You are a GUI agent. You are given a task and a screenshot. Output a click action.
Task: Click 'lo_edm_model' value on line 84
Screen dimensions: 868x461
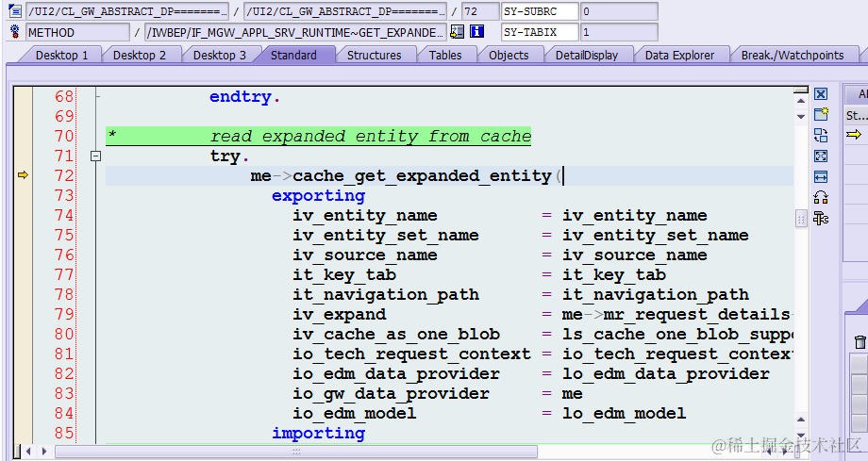[625, 414]
